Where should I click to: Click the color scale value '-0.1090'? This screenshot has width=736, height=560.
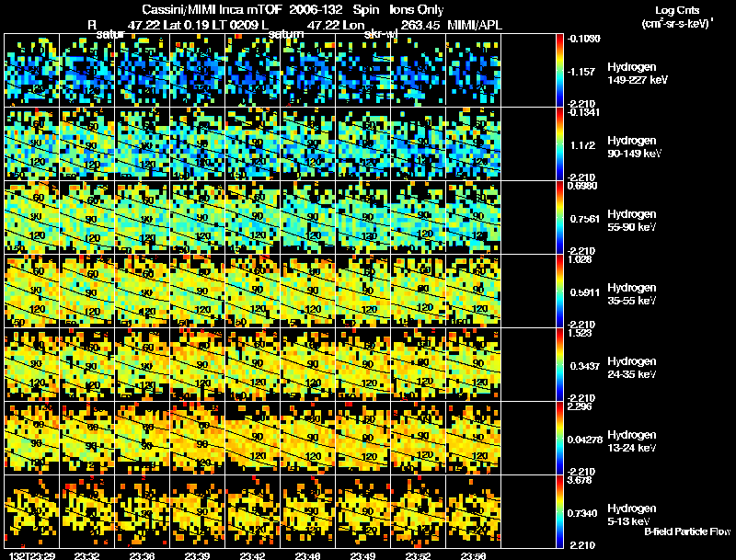pos(584,39)
